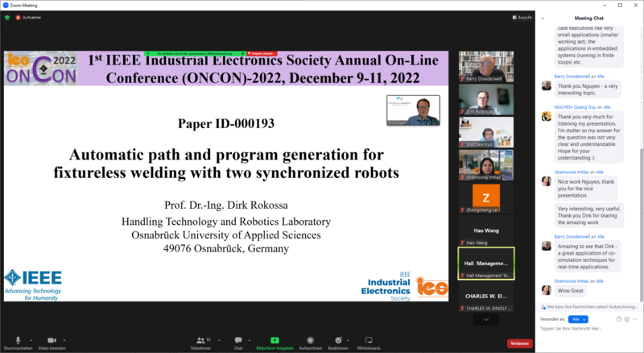
Task: Focus the chat message input field
Action: [x=589, y=329]
